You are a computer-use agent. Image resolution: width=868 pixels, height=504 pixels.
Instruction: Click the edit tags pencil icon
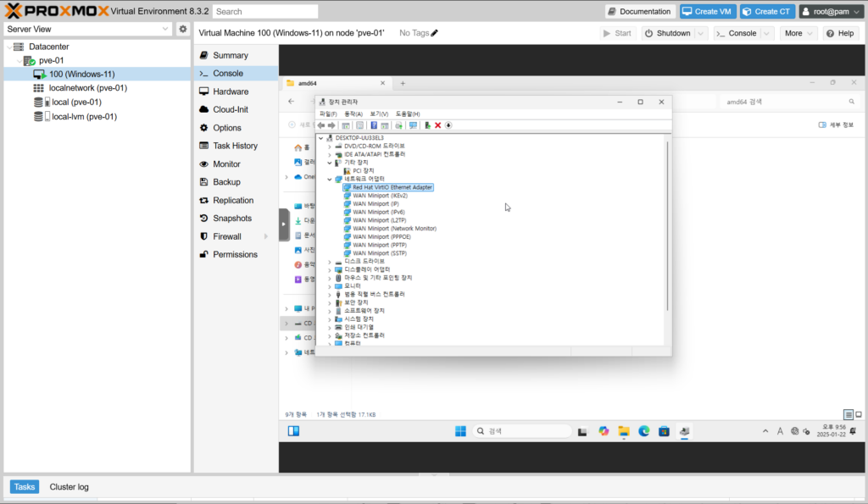(435, 33)
